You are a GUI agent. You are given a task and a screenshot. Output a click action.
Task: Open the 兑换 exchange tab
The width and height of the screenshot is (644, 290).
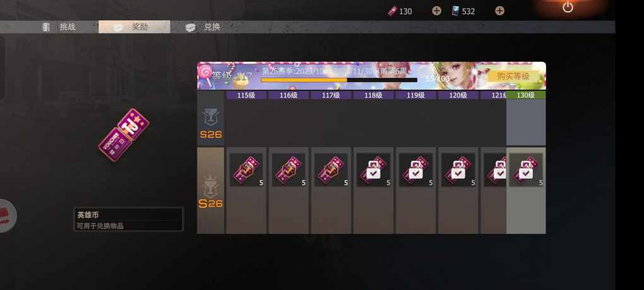pos(203,27)
